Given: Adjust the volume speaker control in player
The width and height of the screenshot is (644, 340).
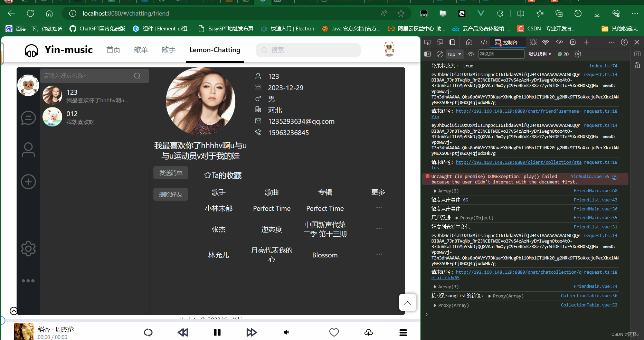Looking at the screenshot, I should point(286,332).
